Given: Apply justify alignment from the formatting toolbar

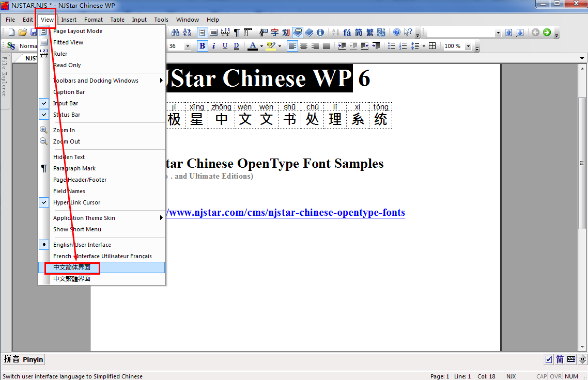Looking at the screenshot, I should [327, 46].
